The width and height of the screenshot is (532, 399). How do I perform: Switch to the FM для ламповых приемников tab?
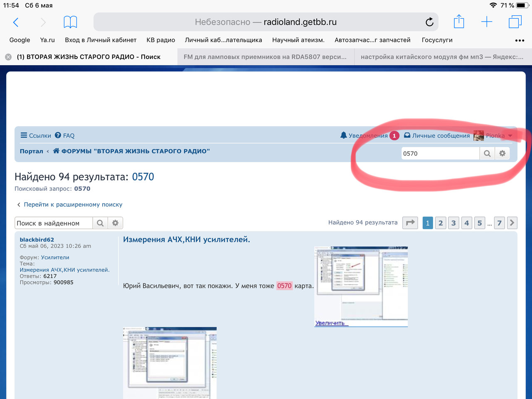(x=265, y=57)
